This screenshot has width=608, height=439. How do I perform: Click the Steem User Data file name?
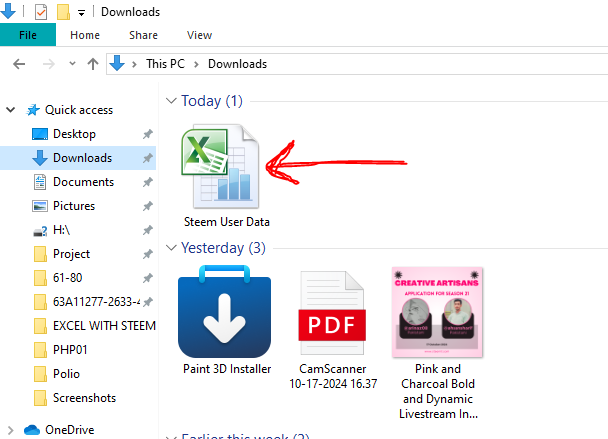point(227,222)
